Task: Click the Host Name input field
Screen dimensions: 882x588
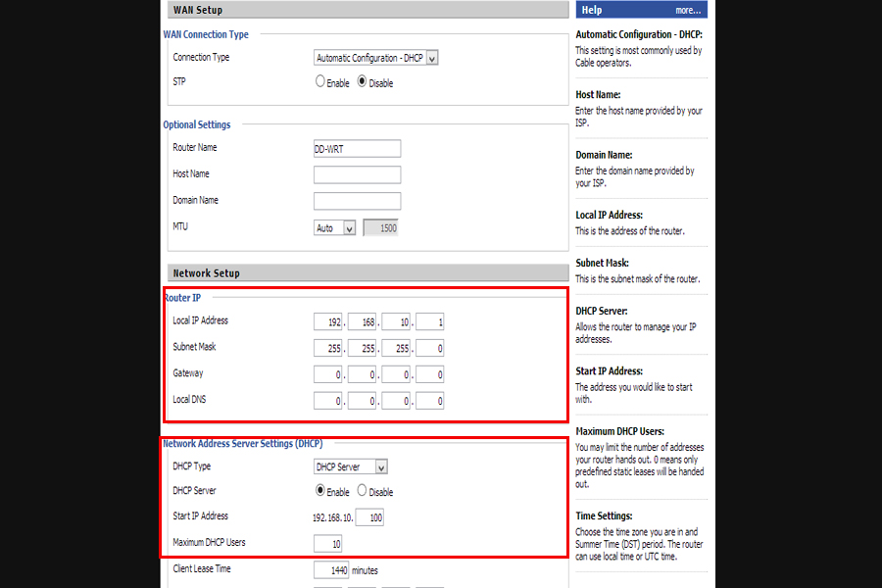Action: point(357,175)
